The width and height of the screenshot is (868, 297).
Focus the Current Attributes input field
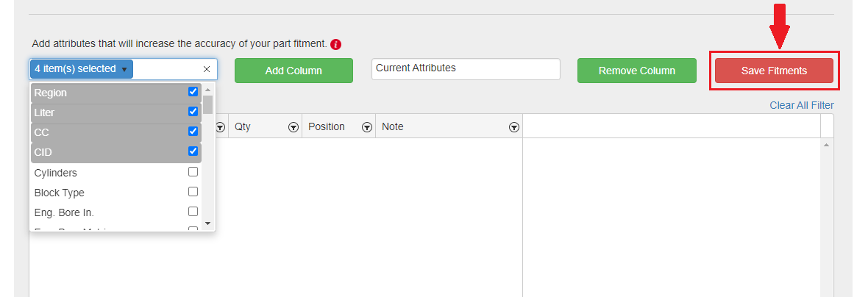(x=466, y=69)
